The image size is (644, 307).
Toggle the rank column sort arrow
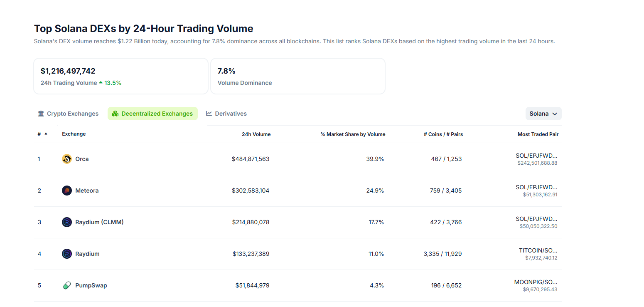[46, 134]
